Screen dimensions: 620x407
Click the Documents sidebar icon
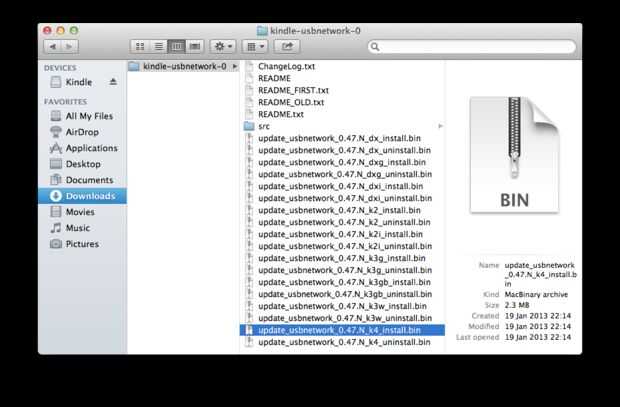[56, 180]
